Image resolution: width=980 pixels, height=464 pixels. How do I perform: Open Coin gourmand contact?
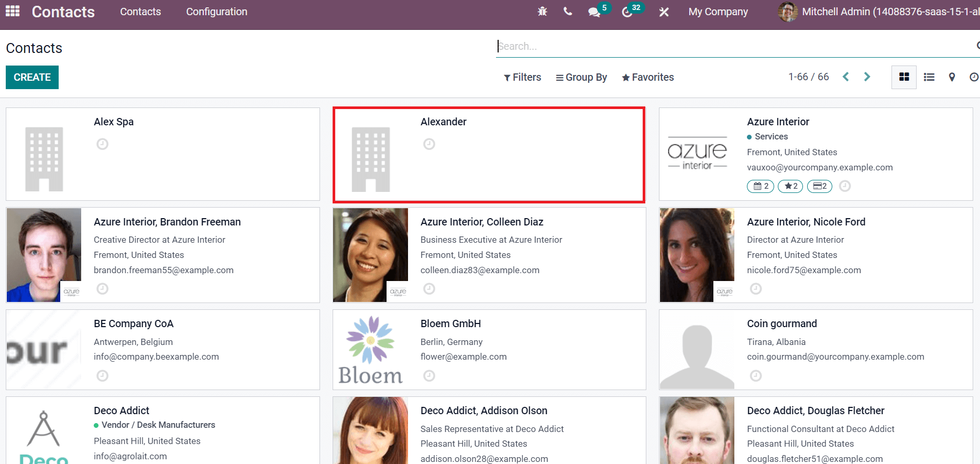coord(816,350)
